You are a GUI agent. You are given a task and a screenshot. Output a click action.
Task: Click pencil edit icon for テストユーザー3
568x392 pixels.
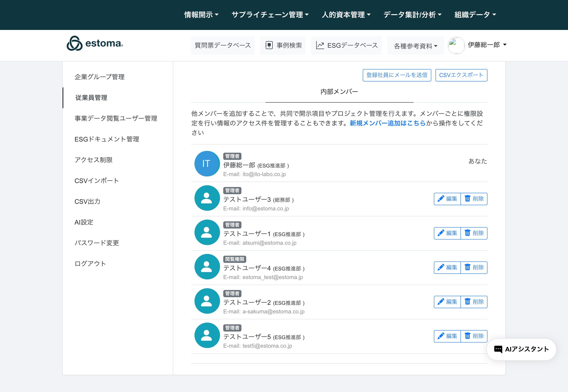coord(441,199)
